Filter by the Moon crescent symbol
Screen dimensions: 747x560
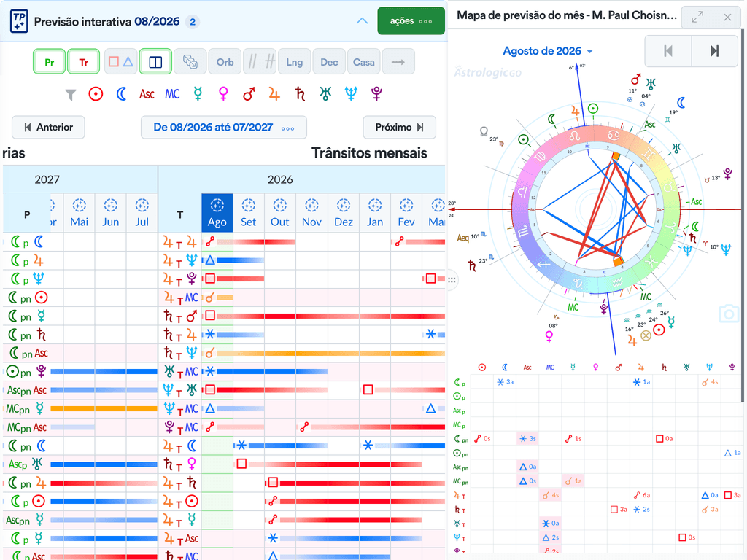tap(122, 94)
